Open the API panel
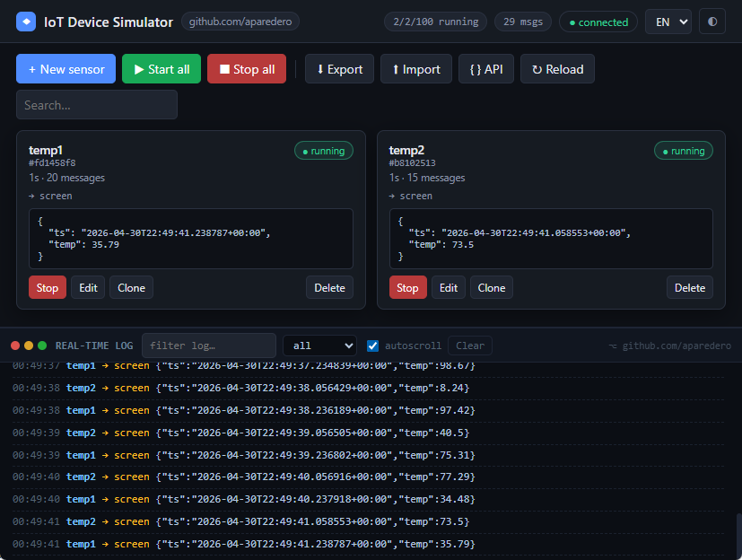742x560 pixels. 486,68
